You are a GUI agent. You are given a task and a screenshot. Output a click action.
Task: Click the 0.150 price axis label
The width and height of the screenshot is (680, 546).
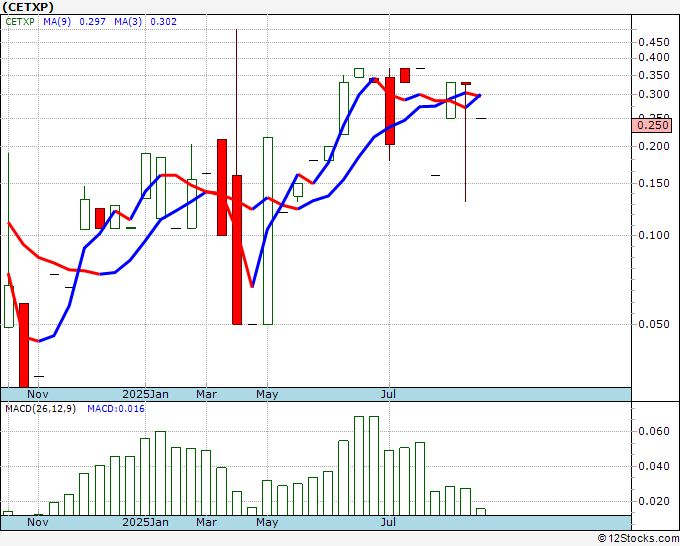point(654,183)
